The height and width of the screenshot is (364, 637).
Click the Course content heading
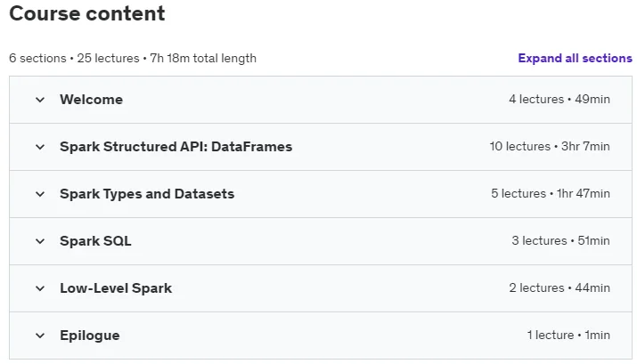pos(87,13)
